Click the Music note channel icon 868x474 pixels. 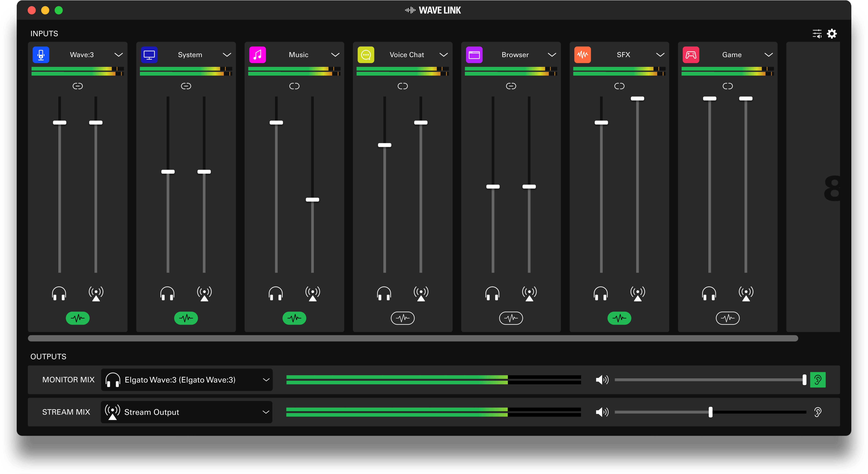257,54
